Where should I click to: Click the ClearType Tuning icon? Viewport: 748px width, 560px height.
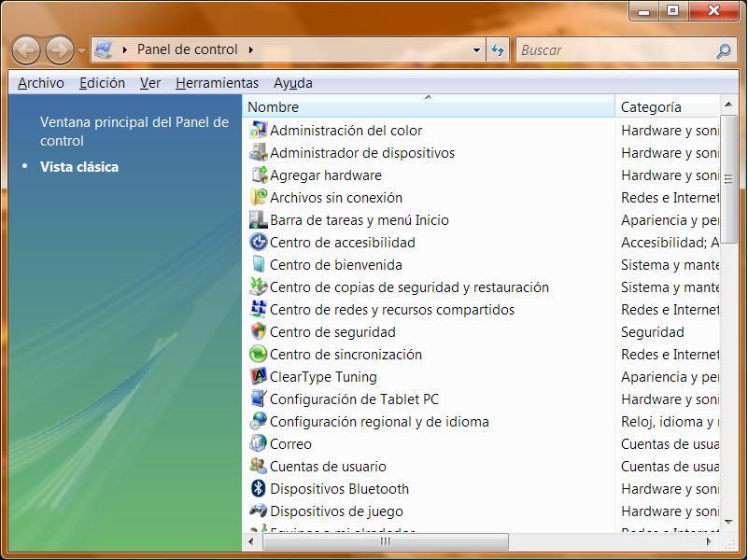coord(259,376)
